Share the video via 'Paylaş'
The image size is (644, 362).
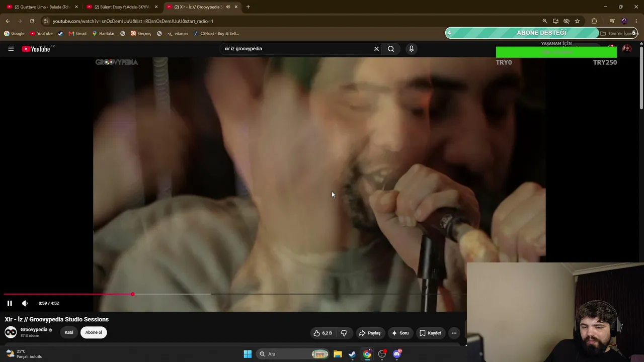pyautogui.click(x=369, y=333)
